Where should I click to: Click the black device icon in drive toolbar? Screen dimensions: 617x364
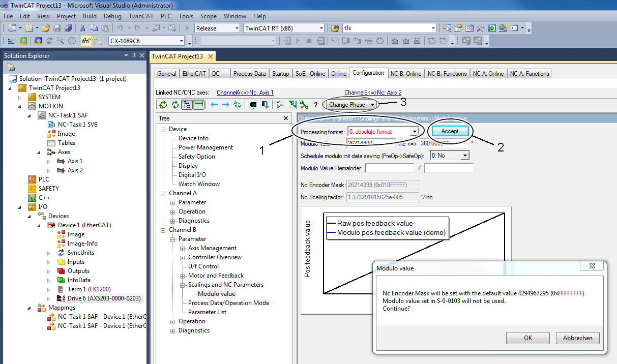[253, 105]
